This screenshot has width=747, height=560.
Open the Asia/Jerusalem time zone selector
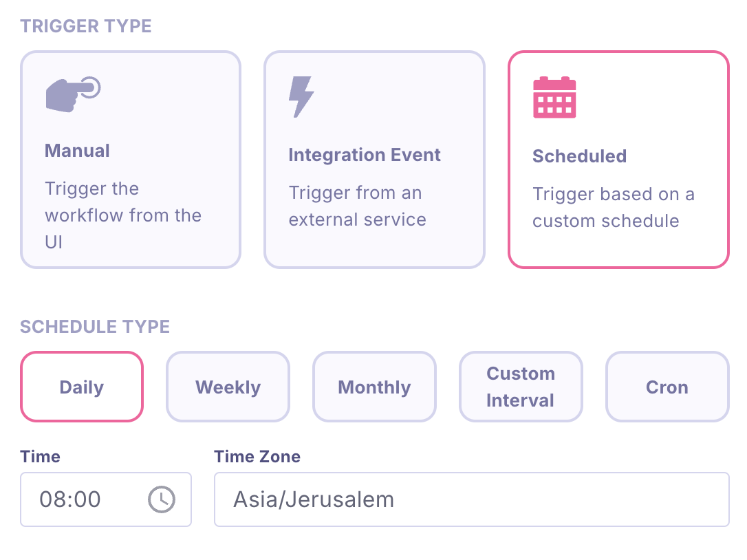[x=471, y=499]
